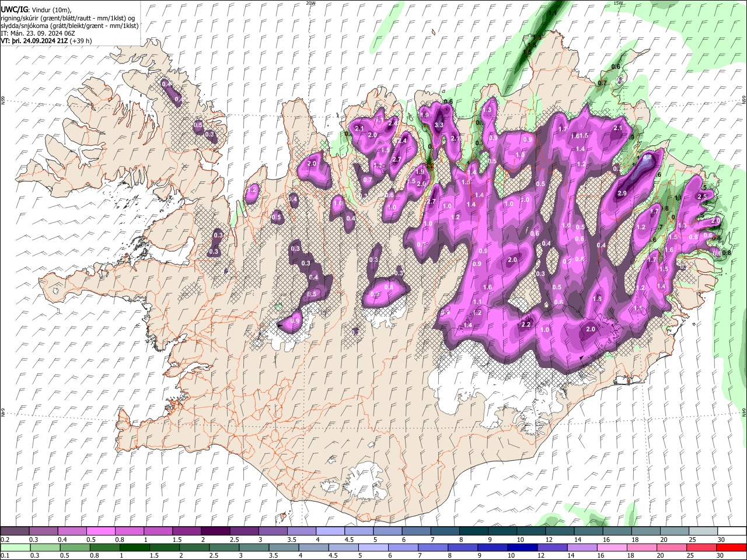The image size is (747, 560).
Task: Select the (+39 h) forecast offset text
Action: click(x=81, y=41)
